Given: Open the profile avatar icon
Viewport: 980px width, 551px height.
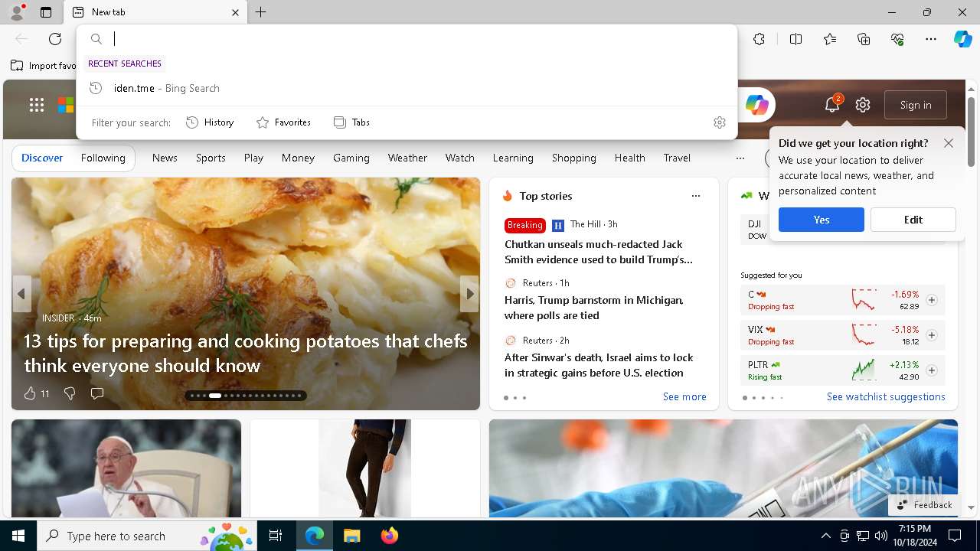Looking at the screenshot, I should 17,12.
